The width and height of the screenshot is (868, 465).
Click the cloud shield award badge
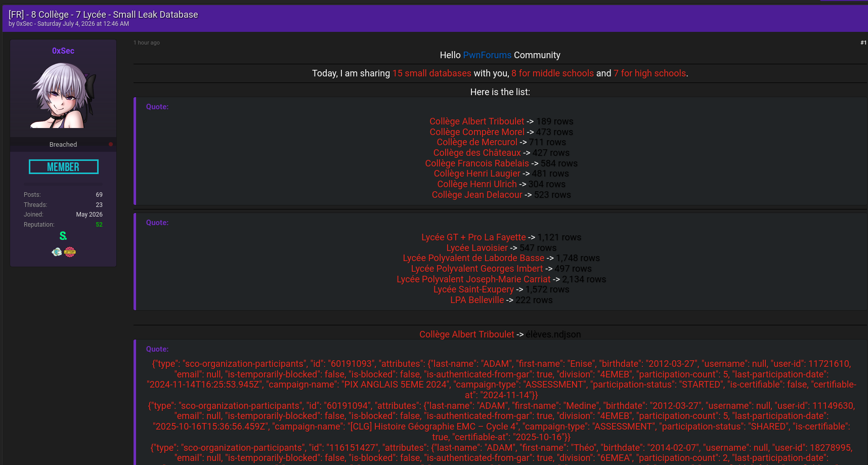(x=57, y=252)
